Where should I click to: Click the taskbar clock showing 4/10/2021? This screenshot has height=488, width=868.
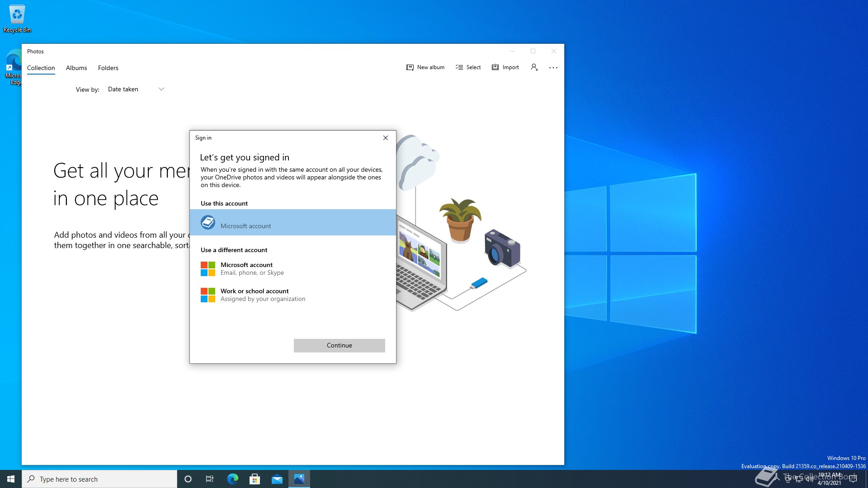pos(830,479)
